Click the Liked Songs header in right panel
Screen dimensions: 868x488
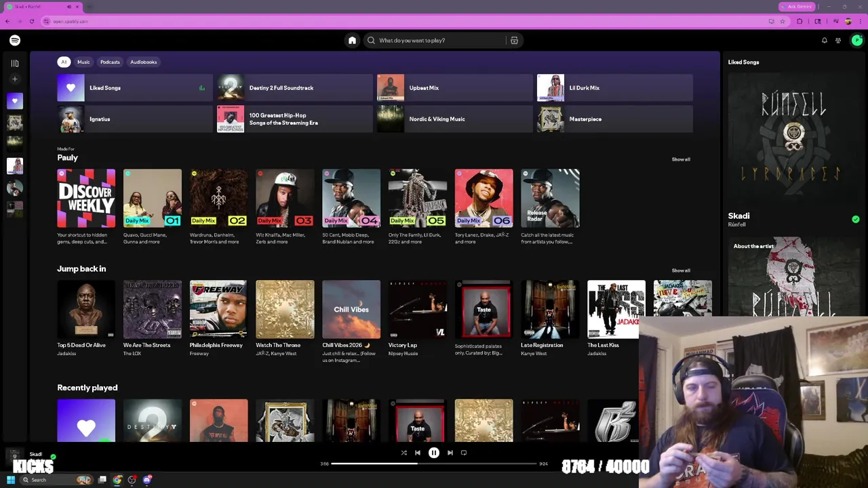point(743,62)
